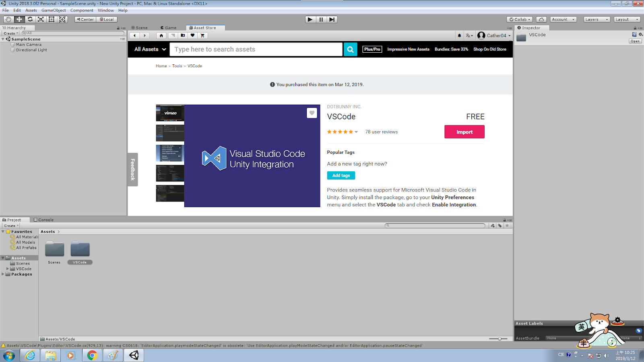The width and height of the screenshot is (644, 362).
Task: Open the All Assets category dropdown
Action: [x=148, y=49]
